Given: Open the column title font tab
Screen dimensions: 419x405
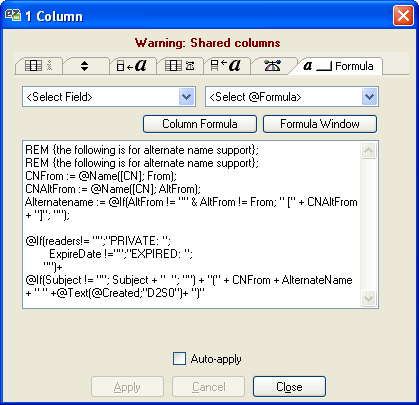Looking at the screenshot, I should click(x=226, y=66).
